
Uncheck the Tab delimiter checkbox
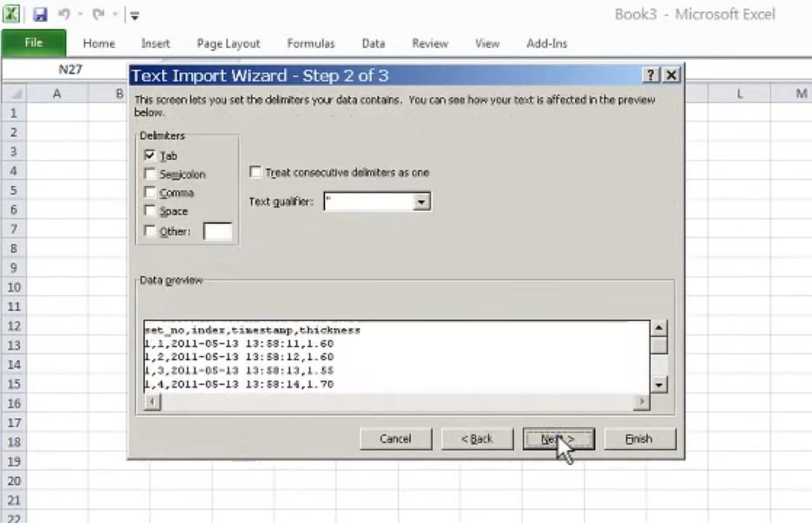(150, 155)
